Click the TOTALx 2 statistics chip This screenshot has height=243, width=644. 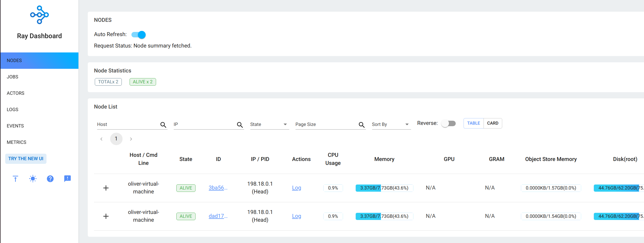click(108, 82)
